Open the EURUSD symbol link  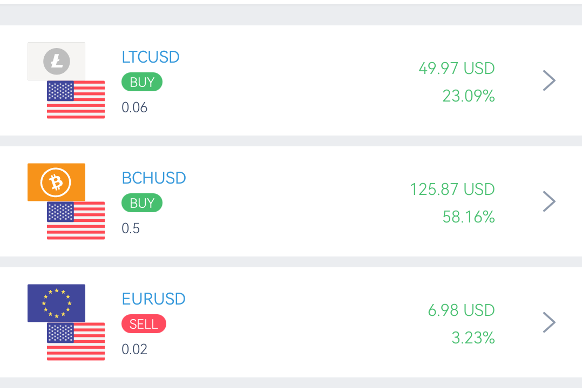tap(154, 299)
